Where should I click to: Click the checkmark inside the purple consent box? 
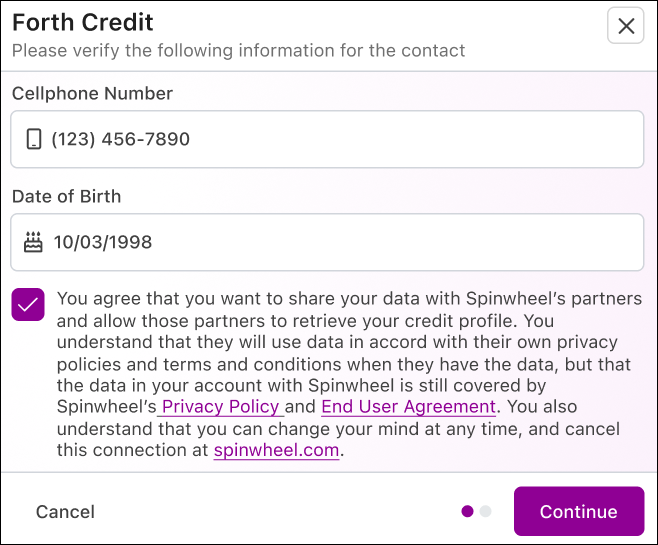[x=28, y=304]
